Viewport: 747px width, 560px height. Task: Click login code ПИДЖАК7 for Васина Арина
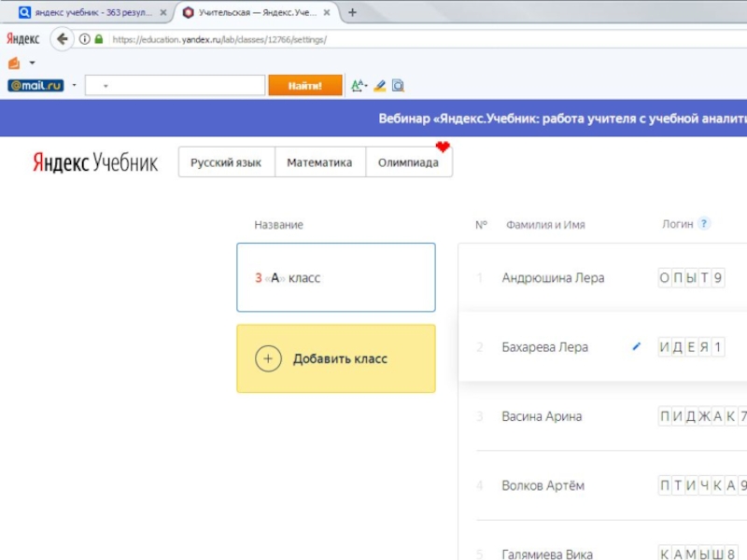pyautogui.click(x=702, y=416)
